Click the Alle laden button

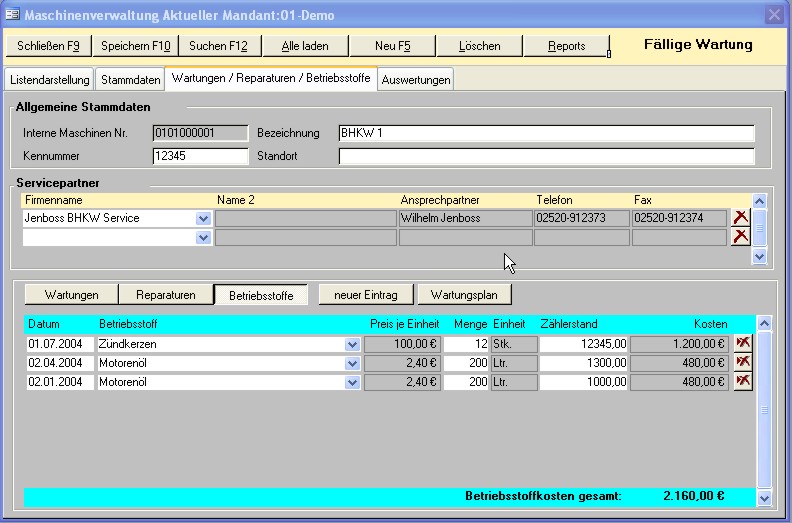pos(305,46)
